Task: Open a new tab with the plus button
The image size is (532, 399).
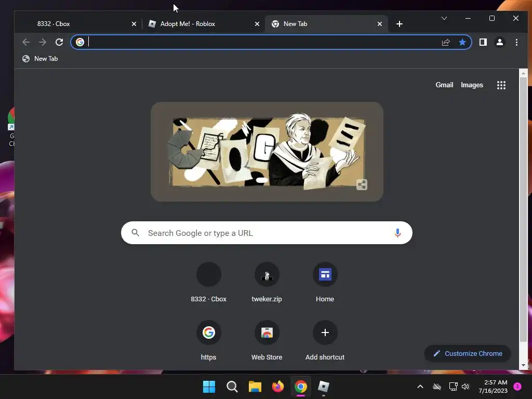Action: coord(400,24)
